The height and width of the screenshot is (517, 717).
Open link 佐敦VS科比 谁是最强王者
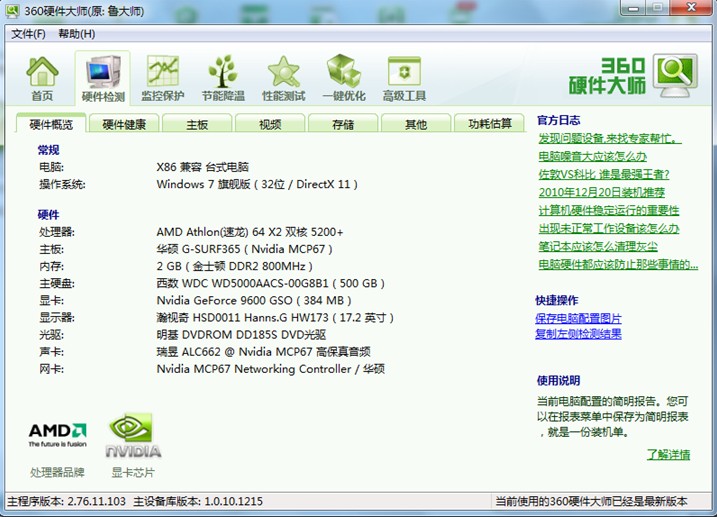point(604,174)
